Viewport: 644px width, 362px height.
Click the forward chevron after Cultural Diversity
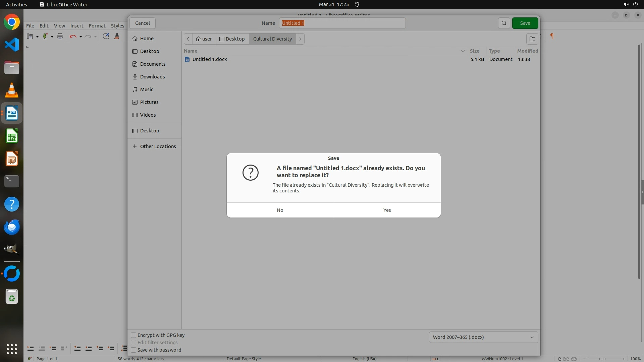300,39
